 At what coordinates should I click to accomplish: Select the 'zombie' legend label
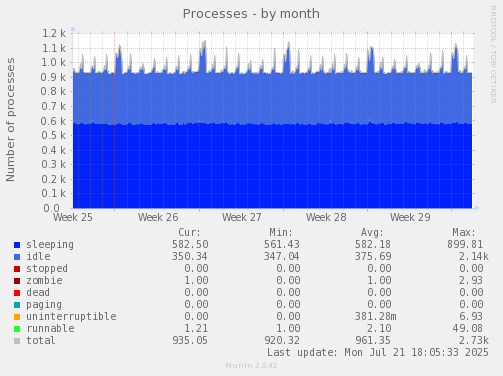coord(44,280)
